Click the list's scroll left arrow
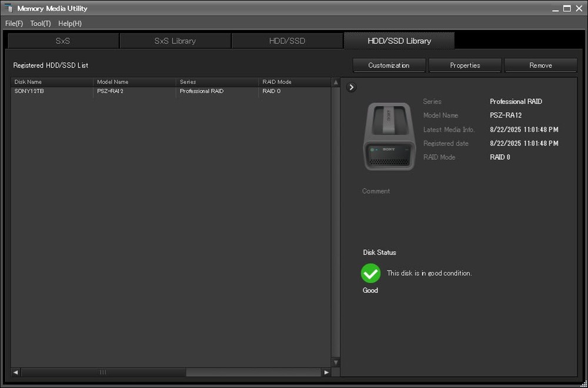This screenshot has height=388, width=588. pyautogui.click(x=15, y=372)
